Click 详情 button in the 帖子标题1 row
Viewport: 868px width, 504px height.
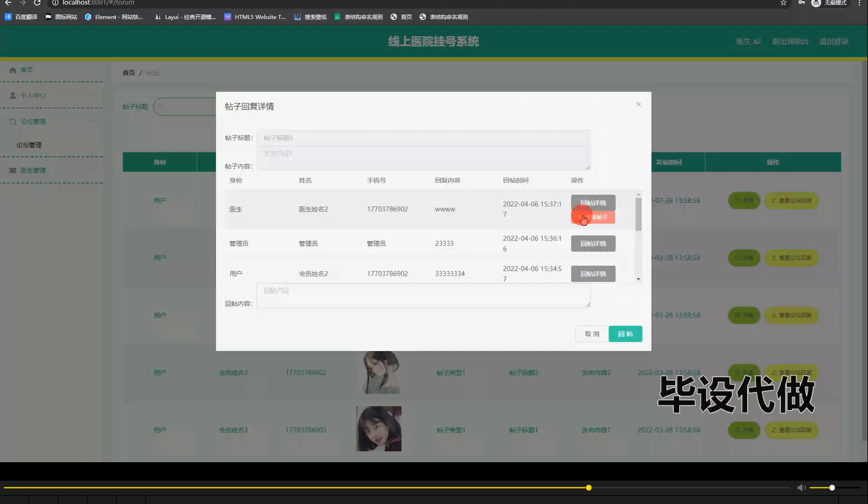[744, 430]
